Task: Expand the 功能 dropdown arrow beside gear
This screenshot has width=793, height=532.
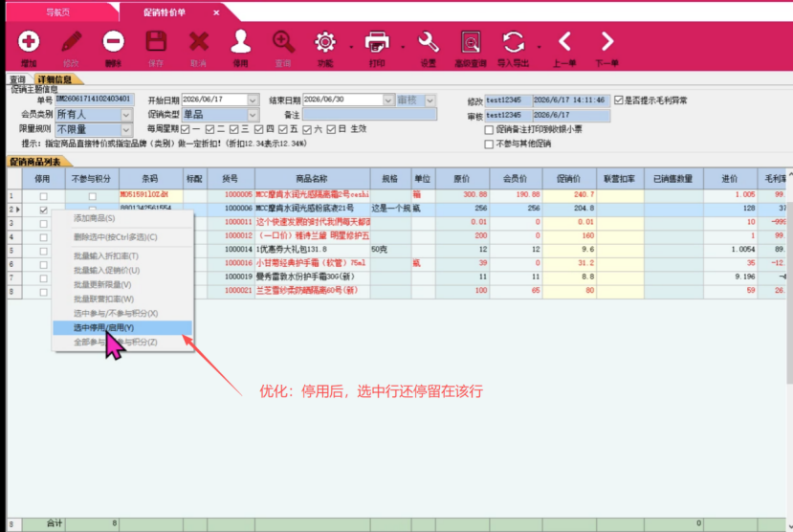Action: click(351, 47)
